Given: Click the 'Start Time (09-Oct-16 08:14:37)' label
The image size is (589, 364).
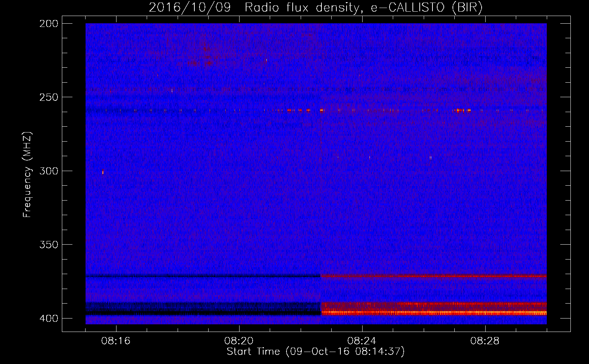Looking at the screenshot, I should [x=316, y=352].
